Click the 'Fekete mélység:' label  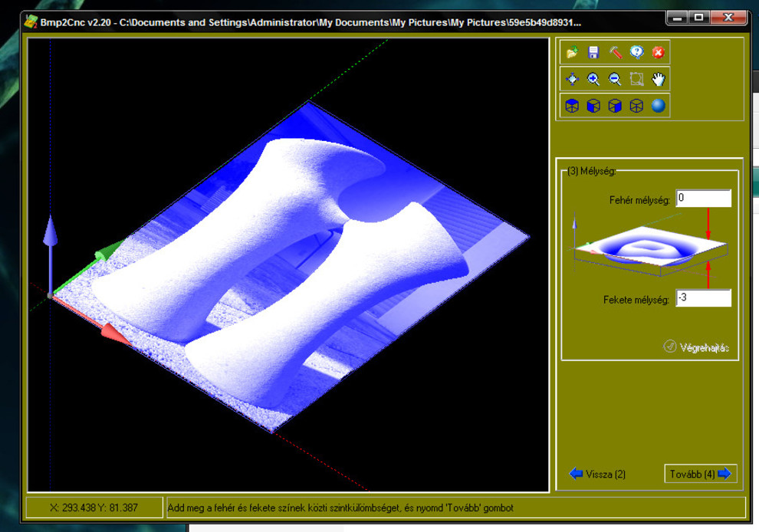point(636,300)
